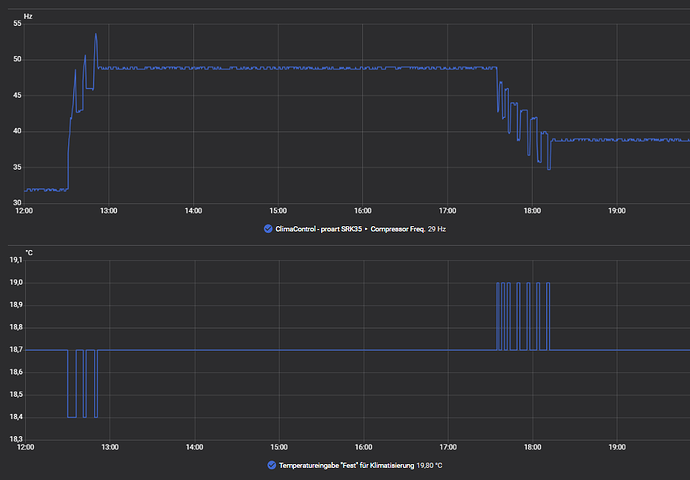Click the 15:00 tick on the temperature chart

(279, 447)
